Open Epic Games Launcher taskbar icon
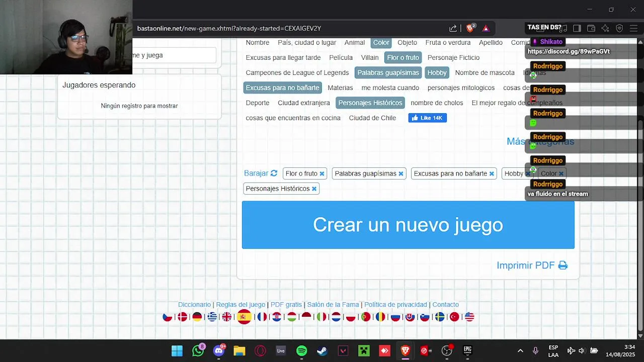644x362 pixels. pyautogui.click(x=467, y=351)
